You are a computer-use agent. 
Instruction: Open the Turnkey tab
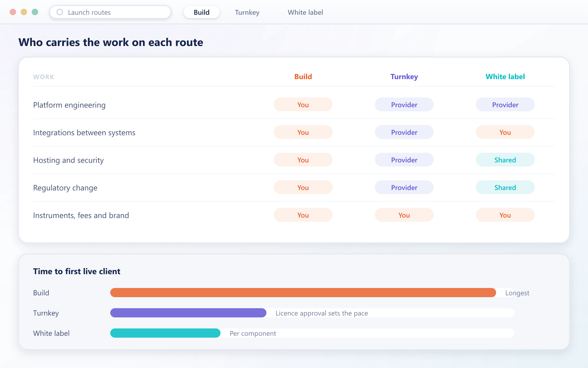click(x=247, y=12)
